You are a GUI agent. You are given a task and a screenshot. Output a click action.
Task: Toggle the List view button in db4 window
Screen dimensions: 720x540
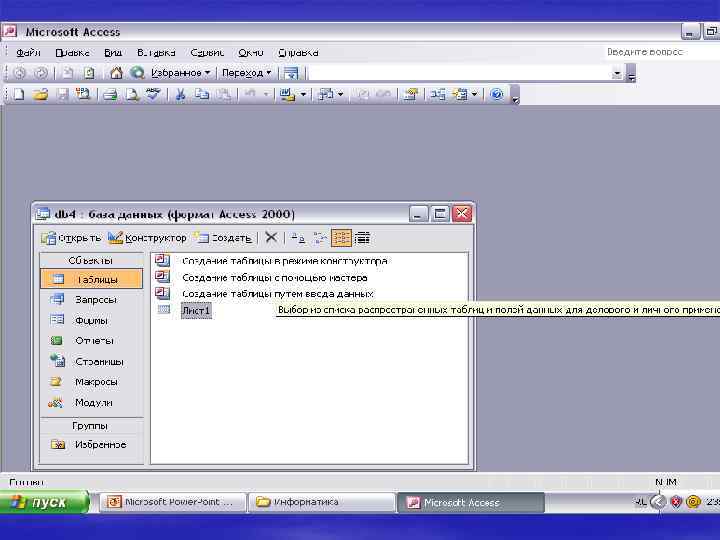pos(341,238)
